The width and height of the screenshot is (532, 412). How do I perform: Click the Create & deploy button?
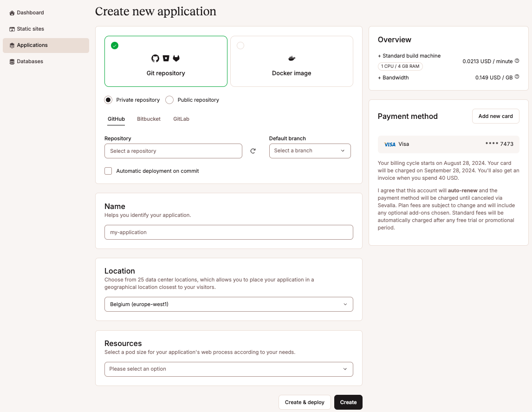305,402
